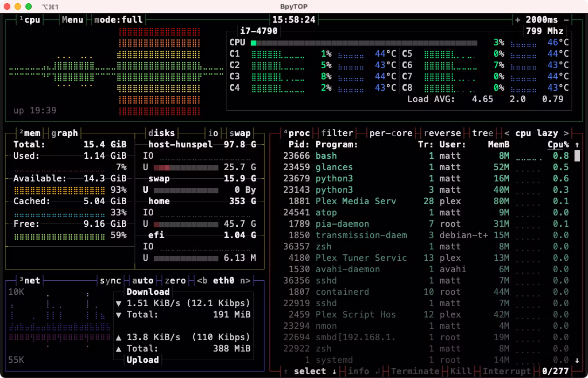Click Kill in the process footer
The height and width of the screenshot is (378, 588).
[460, 371]
